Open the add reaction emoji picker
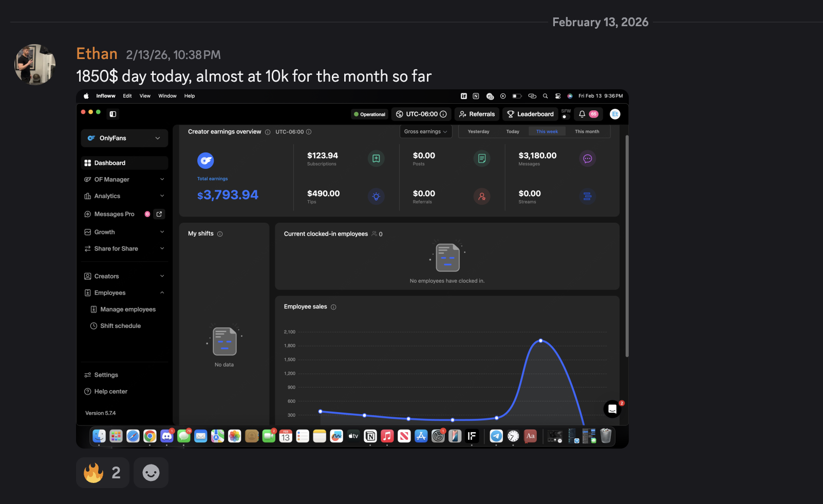823x504 pixels. point(151,473)
